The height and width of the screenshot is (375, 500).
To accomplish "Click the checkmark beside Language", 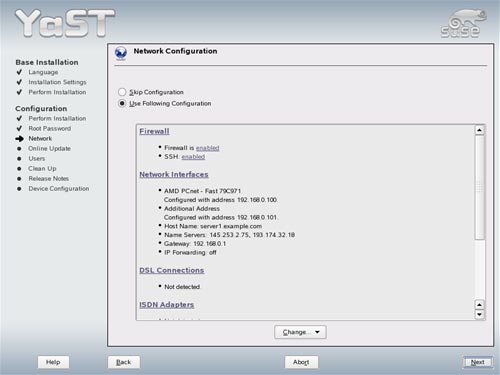I will pos(19,72).
